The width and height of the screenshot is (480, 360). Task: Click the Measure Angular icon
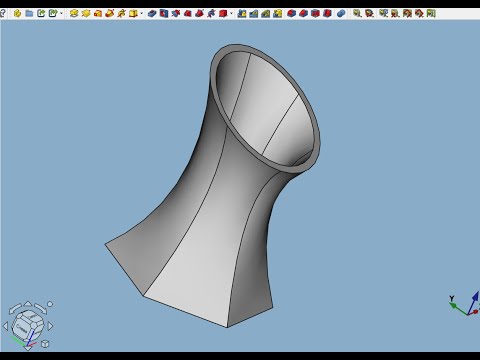click(369, 13)
